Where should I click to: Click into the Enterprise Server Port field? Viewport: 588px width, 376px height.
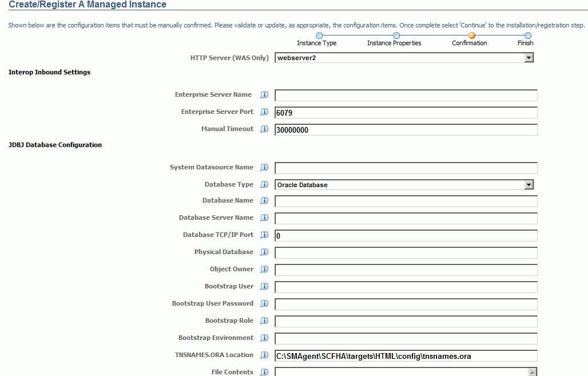tap(406, 113)
